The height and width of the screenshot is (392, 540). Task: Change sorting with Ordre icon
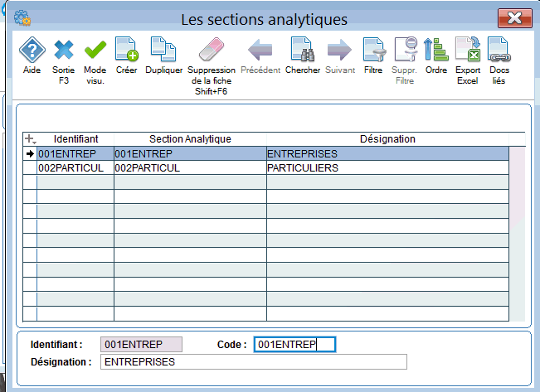pos(436,50)
